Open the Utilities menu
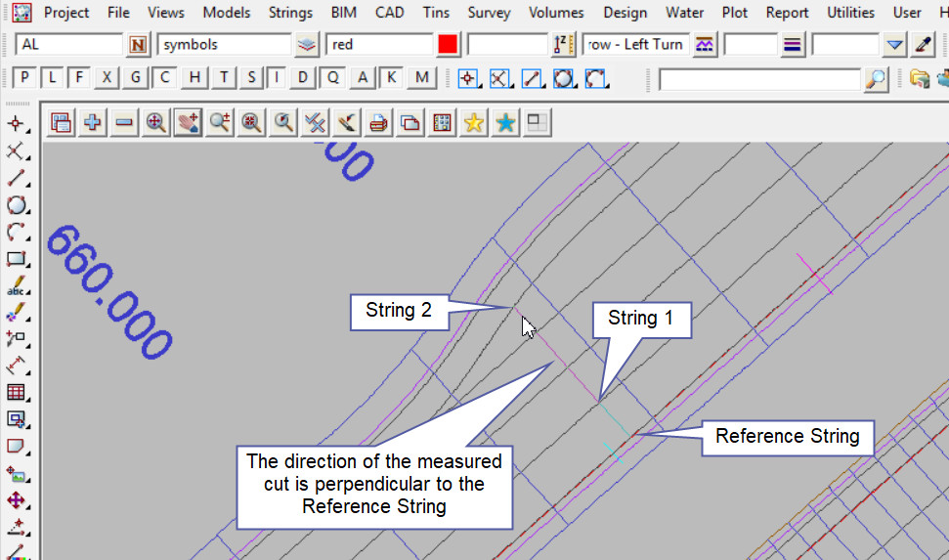The height and width of the screenshot is (560, 949). coord(850,13)
